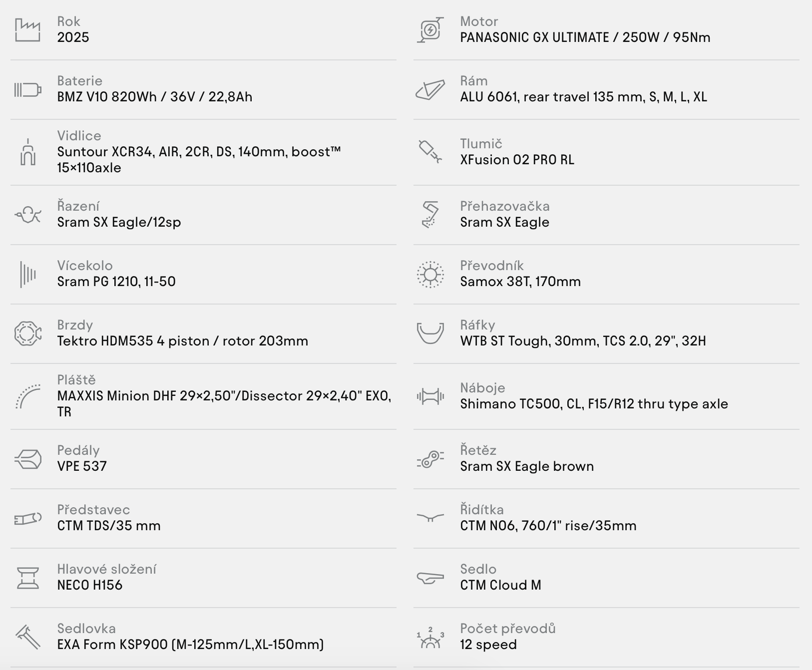Image resolution: width=812 pixels, height=670 pixels.
Task: Click the hub icon next to Náboje
Action: pos(430,396)
